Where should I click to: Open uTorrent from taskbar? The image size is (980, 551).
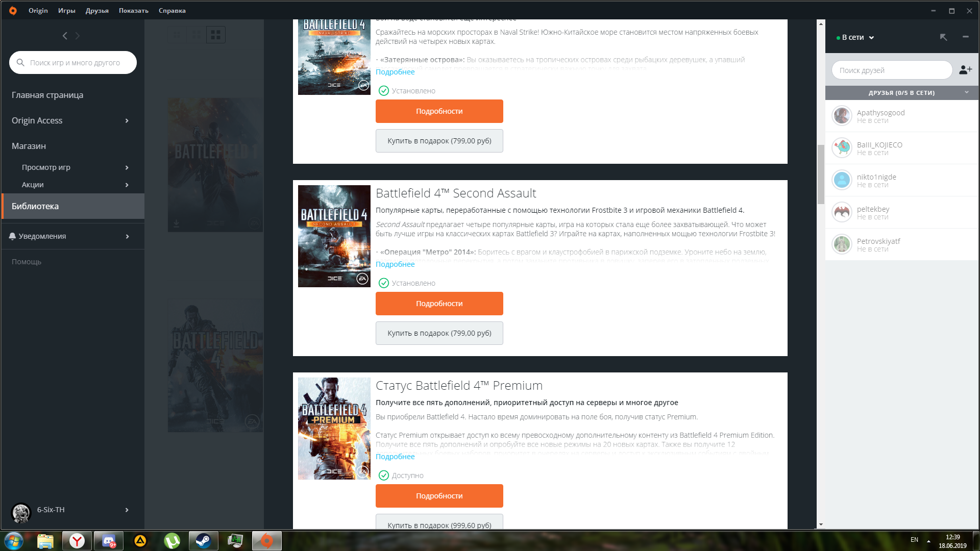pyautogui.click(x=172, y=541)
